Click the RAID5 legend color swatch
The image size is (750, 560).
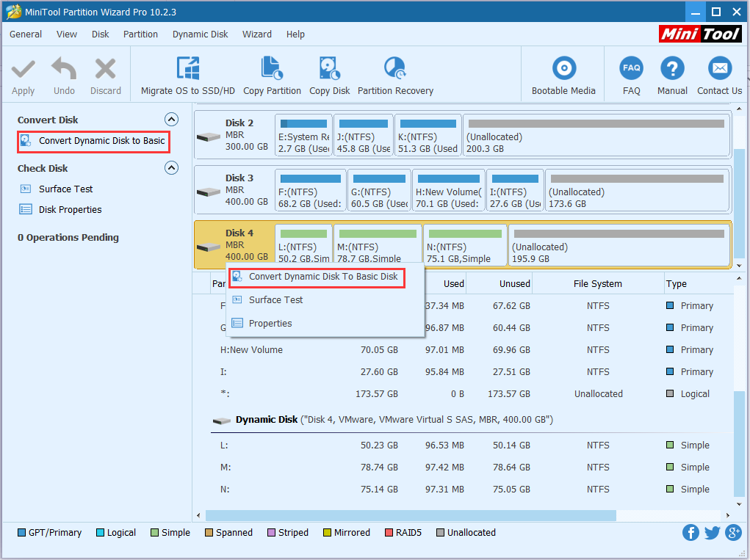coord(389,532)
